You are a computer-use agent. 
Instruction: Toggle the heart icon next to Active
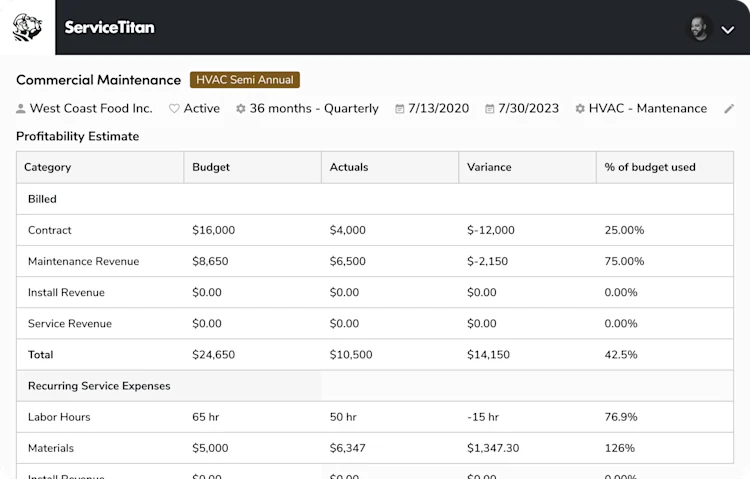coord(174,109)
